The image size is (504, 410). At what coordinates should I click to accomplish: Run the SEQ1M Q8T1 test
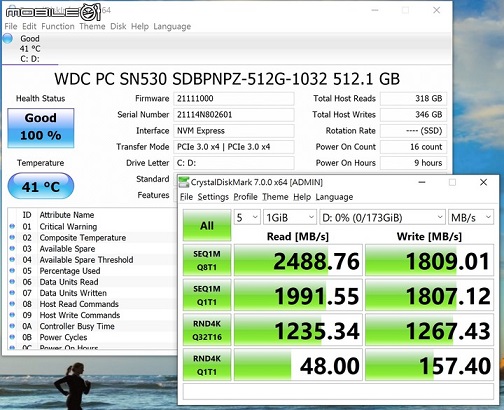pyautogui.click(x=207, y=260)
